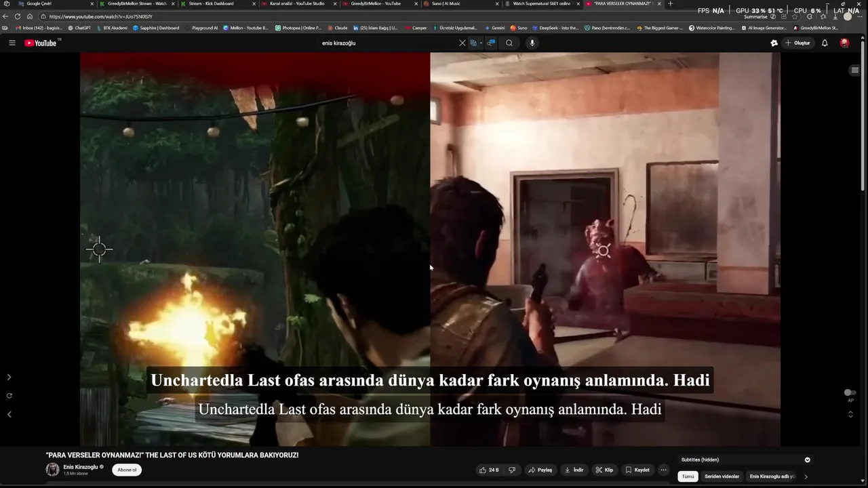Open the Sapphire Dashboard bookmark
This screenshot has width=868, height=488.
(x=156, y=28)
